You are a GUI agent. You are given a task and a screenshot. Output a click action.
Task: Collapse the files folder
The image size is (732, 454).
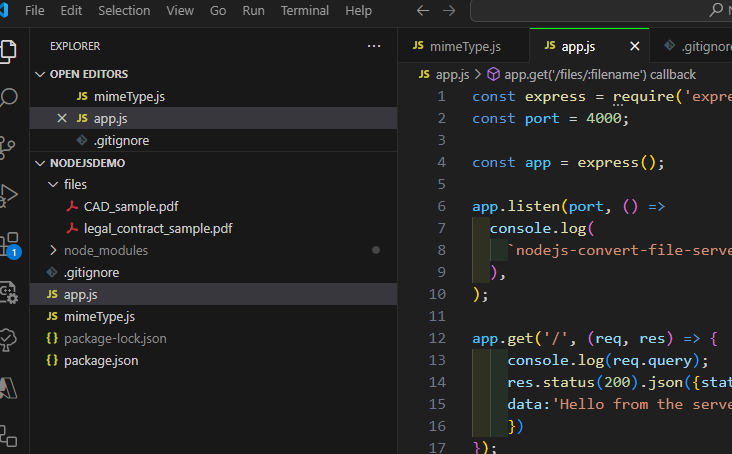(54, 184)
